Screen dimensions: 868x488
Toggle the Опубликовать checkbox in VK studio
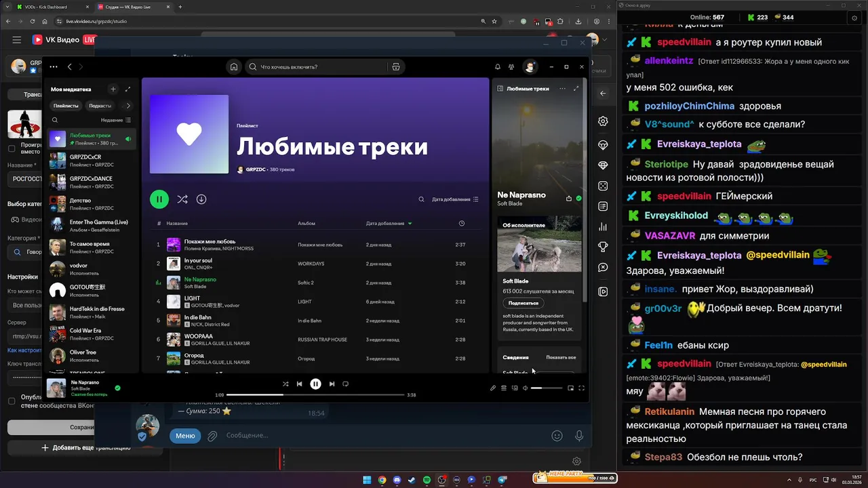[x=12, y=401]
